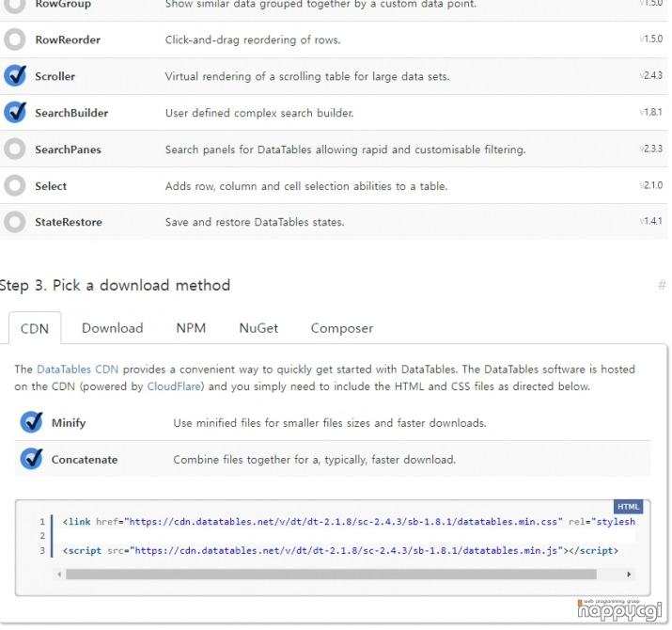
Task: Enable the Select extension checkbox
Action: [x=15, y=186]
